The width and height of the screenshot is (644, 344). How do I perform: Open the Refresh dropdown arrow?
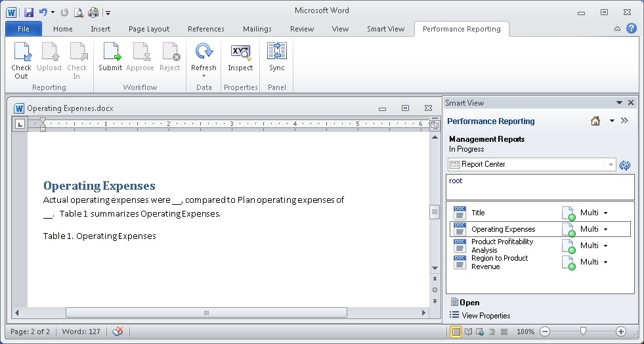tap(204, 76)
